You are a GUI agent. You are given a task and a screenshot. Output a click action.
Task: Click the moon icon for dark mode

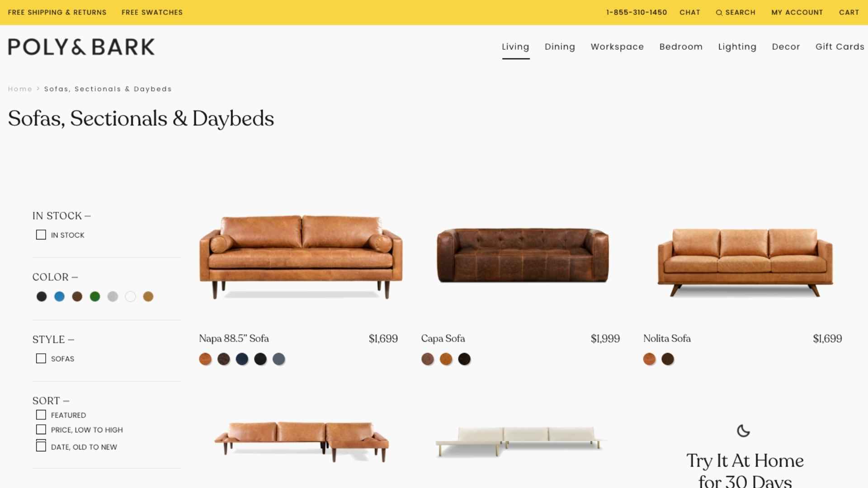[743, 431]
